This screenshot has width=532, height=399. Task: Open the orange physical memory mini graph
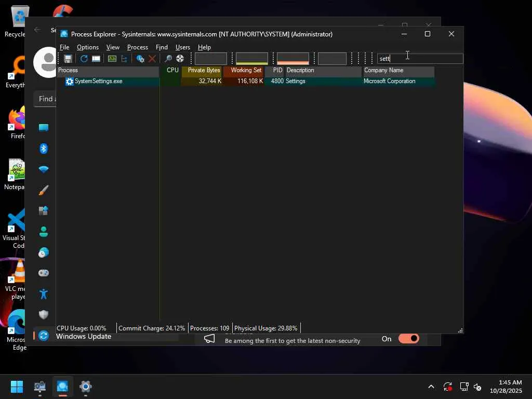click(293, 59)
